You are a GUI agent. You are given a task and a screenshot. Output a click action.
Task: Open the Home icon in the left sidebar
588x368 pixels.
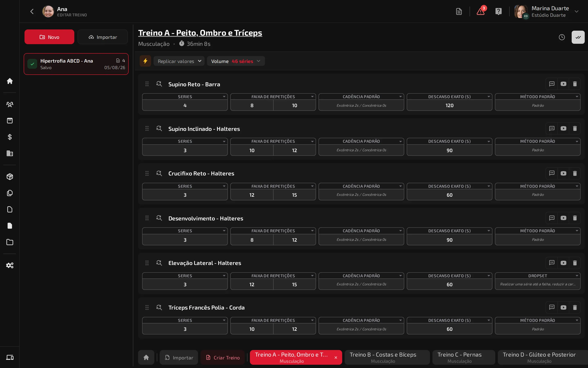click(x=10, y=81)
